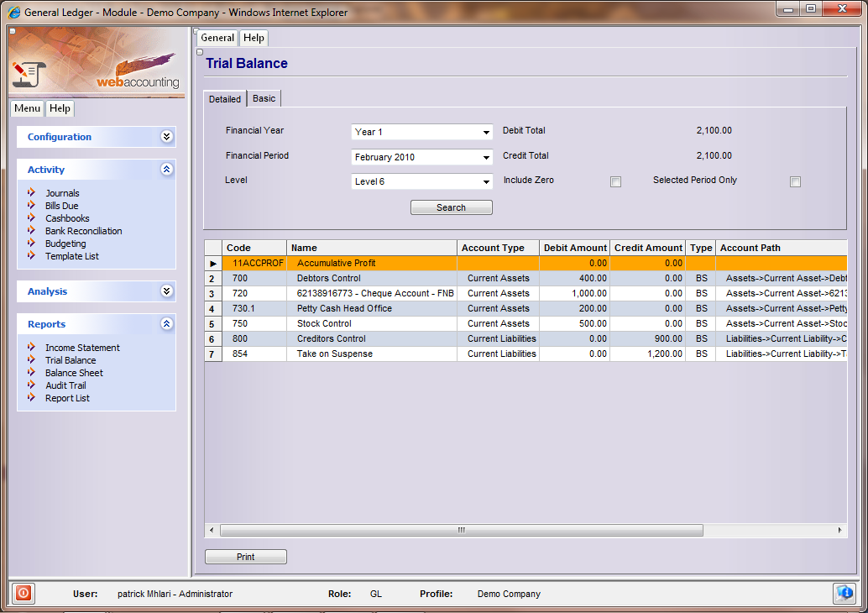Viewport: 868px width, 613px height.
Task: Open the Help tab beside General
Action: click(x=254, y=38)
